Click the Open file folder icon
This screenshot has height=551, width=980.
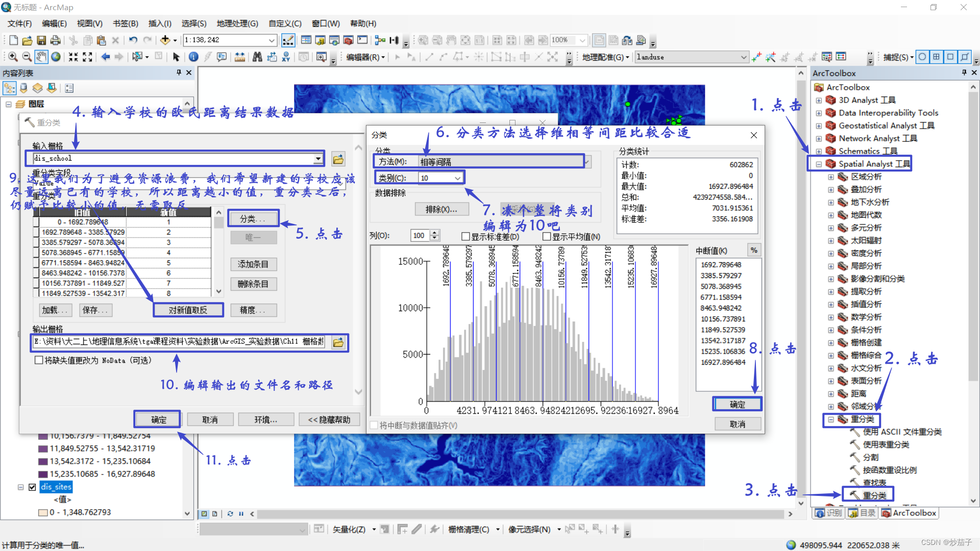pyautogui.click(x=28, y=40)
